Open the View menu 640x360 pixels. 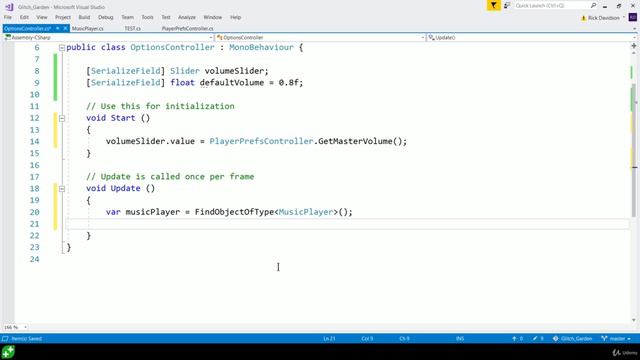(42, 17)
